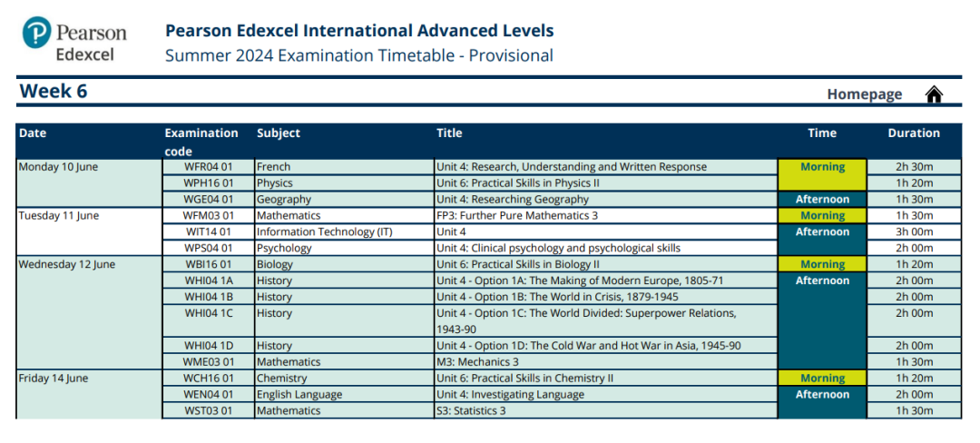
Task: Click the Biology subject cell
Action: coord(345,264)
